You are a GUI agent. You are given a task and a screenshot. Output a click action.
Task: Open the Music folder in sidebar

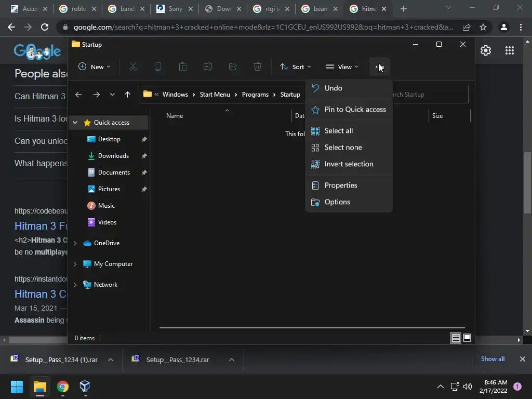coord(106,206)
